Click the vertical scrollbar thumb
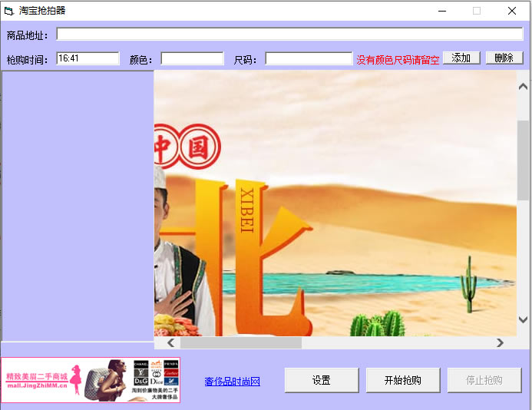The image size is (532, 410). click(x=524, y=160)
